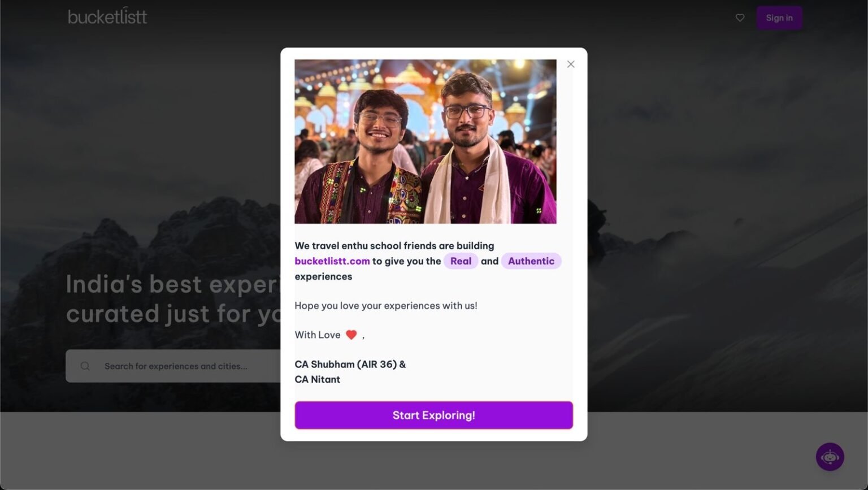Screen dimensions: 868x490
Task: Click the "With Love" text
Action: [317, 335]
